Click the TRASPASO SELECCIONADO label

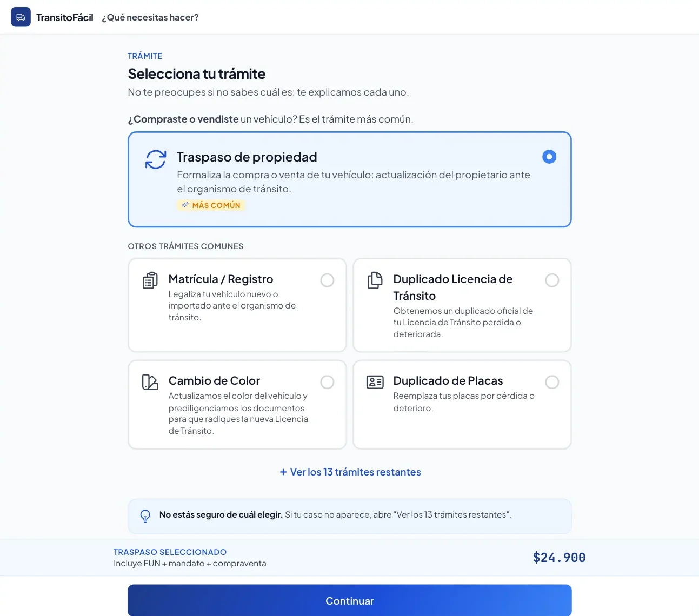coord(170,552)
